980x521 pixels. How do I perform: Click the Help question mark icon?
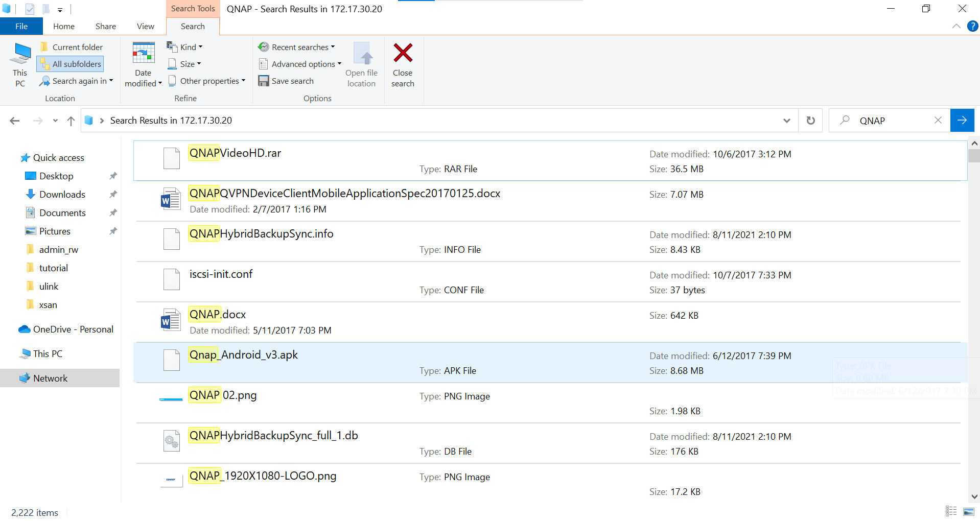[x=973, y=26]
